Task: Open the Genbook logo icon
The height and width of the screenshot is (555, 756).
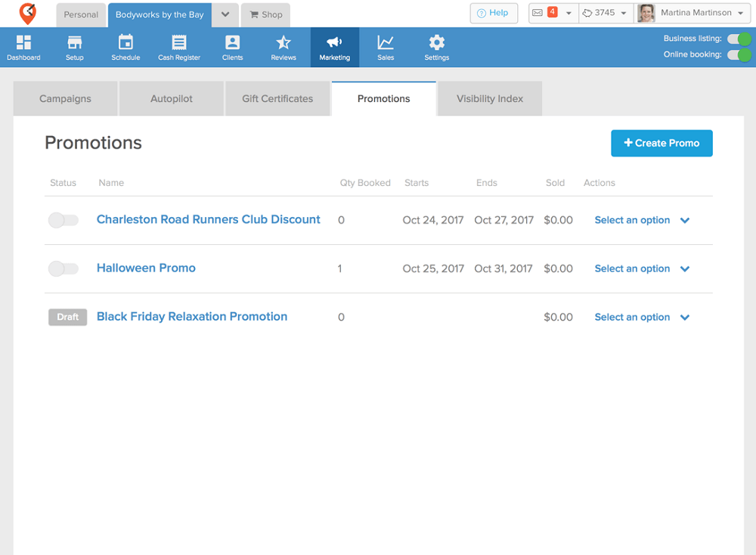Action: 27,14
